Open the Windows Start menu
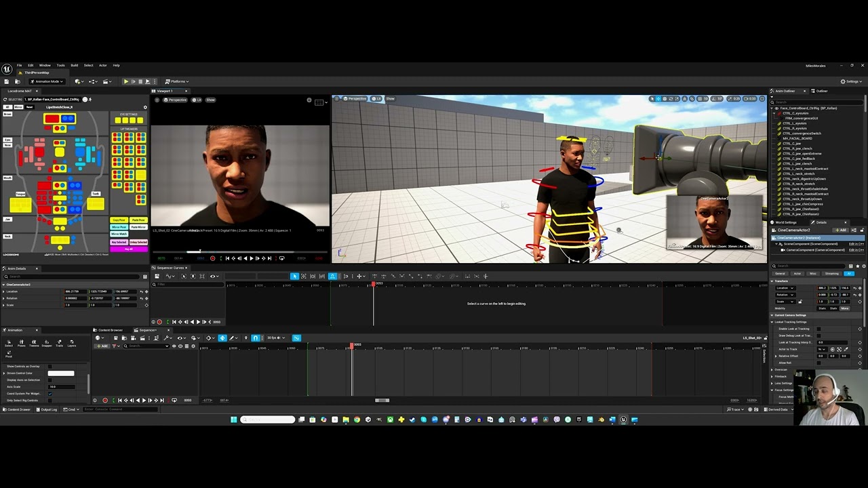 click(x=234, y=420)
